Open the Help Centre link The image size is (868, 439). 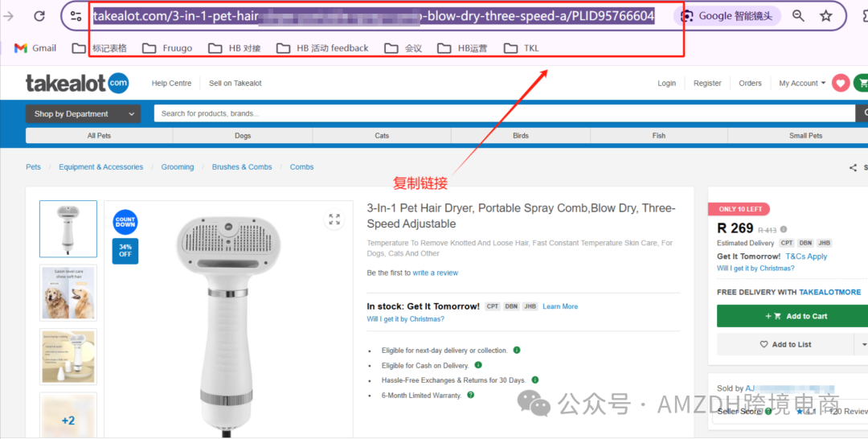(x=172, y=83)
